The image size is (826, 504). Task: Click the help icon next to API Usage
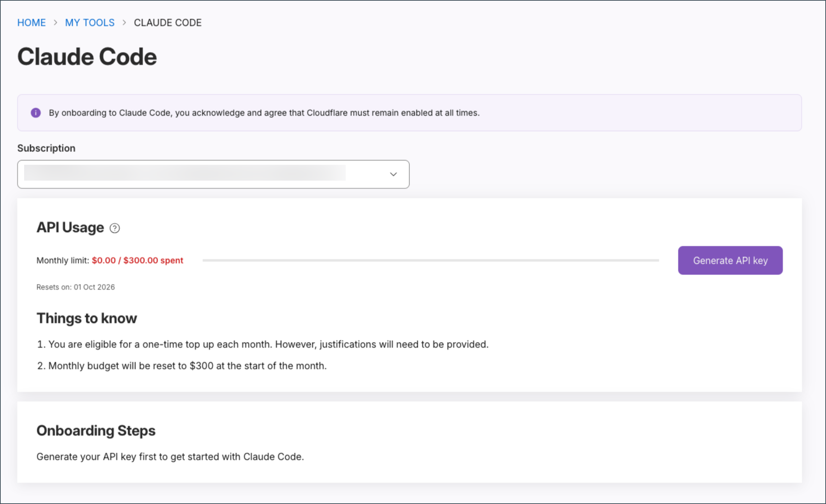(x=115, y=228)
